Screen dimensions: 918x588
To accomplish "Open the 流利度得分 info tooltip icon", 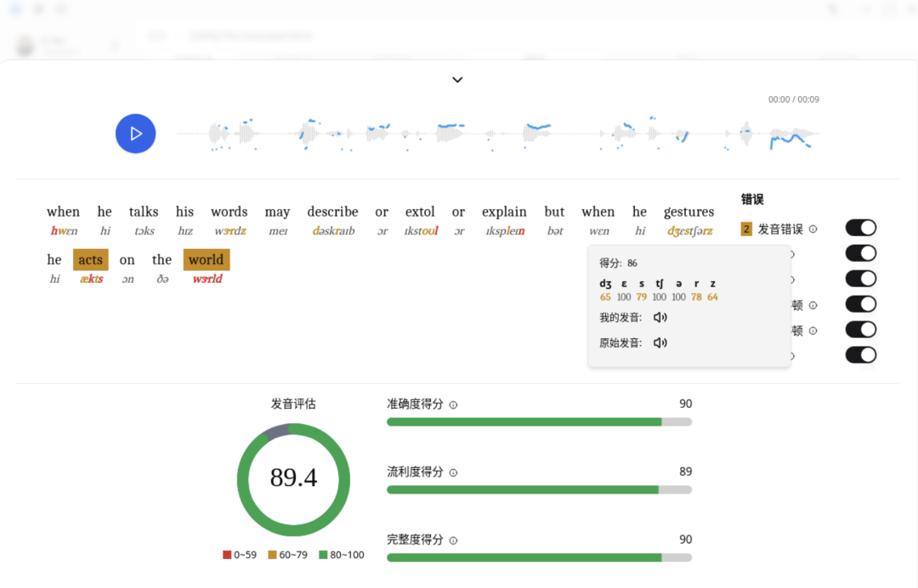I will [456, 473].
